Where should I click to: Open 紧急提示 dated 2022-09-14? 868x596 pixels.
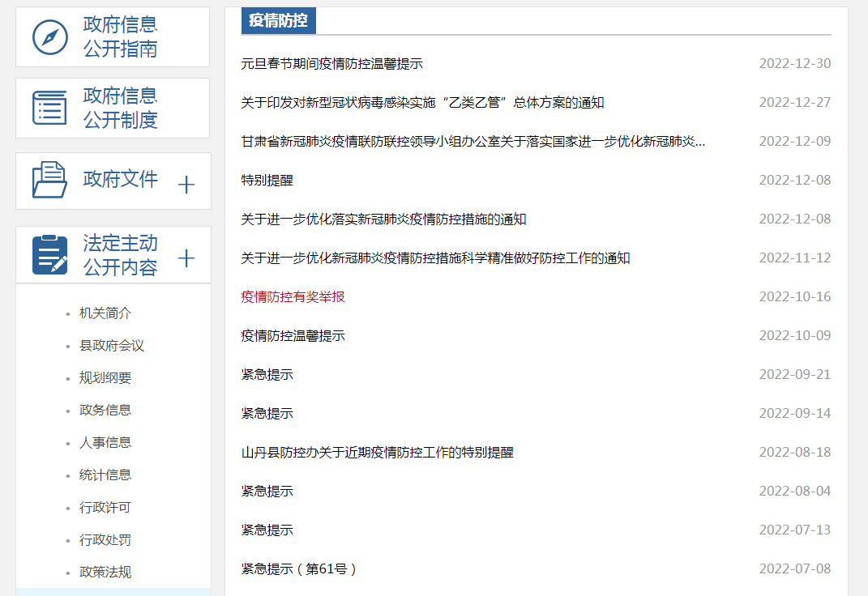tap(267, 413)
